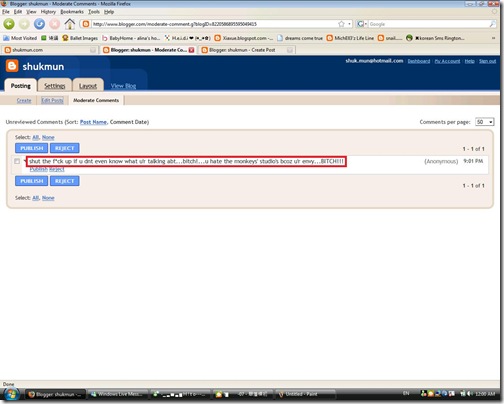Close the Moderate Comments browser tab
The width and height of the screenshot is (504, 404).
pos(191,50)
